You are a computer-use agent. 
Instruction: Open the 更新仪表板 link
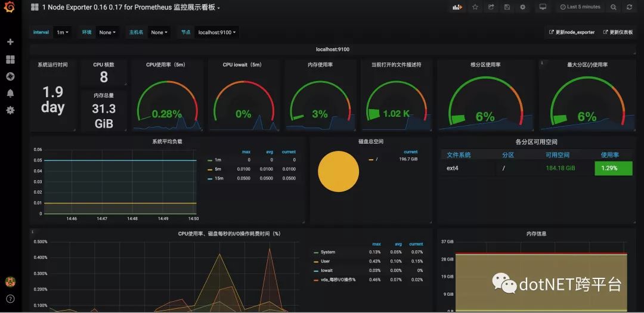618,32
